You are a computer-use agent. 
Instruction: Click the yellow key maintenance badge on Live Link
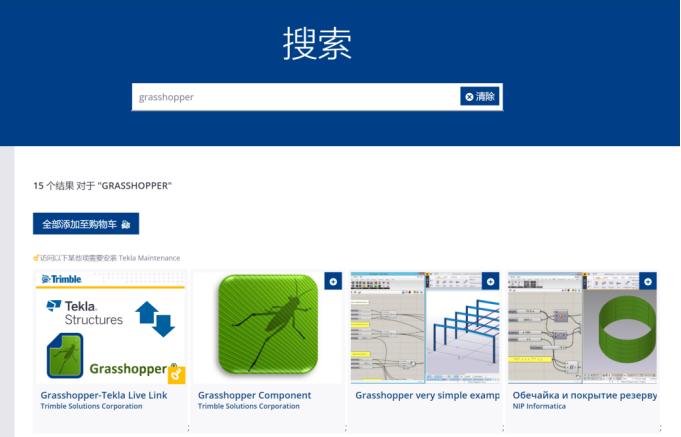click(x=176, y=375)
